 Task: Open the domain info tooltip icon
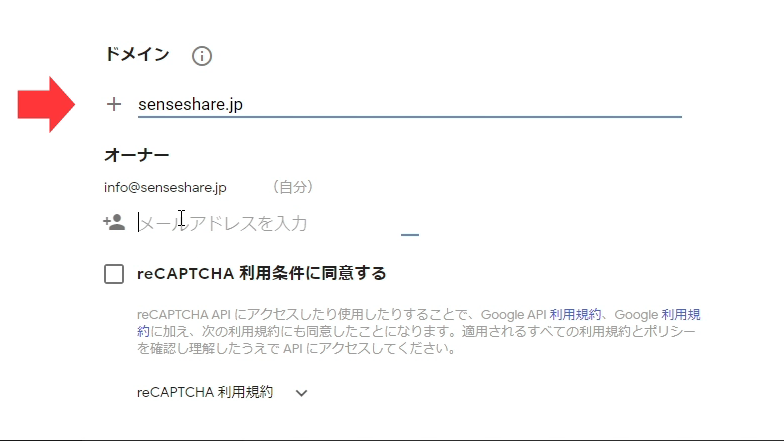pyautogui.click(x=202, y=56)
